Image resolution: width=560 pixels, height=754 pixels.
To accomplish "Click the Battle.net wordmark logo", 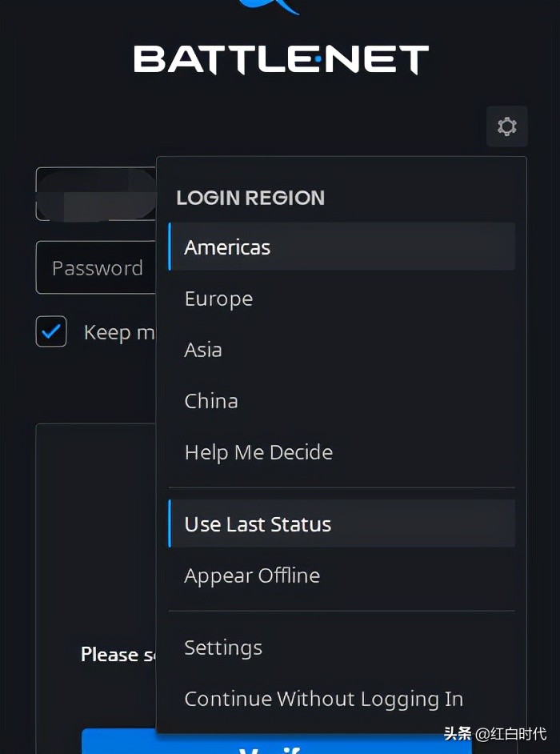I will tap(281, 60).
